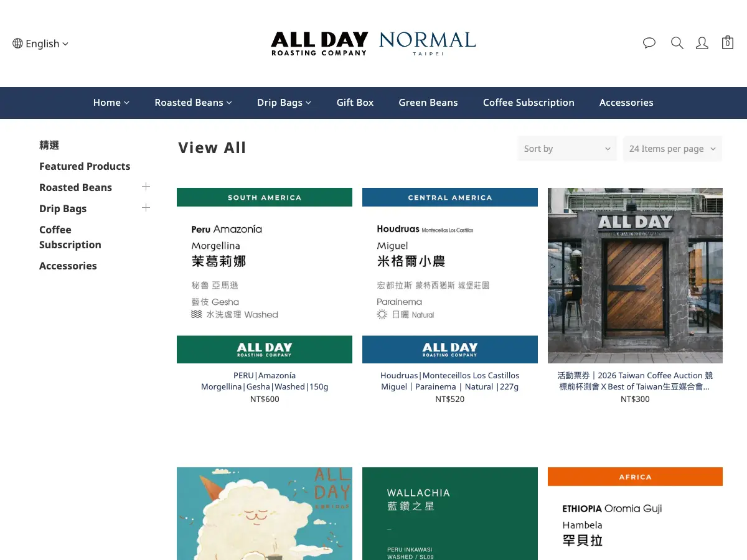Open the chat message icon
Screen dimensions: 747x560
click(x=649, y=43)
